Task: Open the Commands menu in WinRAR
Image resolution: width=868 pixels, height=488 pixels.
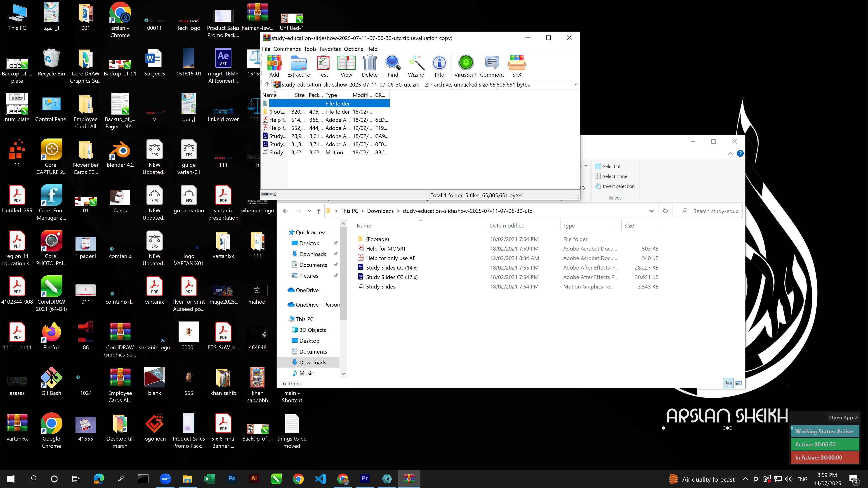Action: pyautogui.click(x=287, y=49)
